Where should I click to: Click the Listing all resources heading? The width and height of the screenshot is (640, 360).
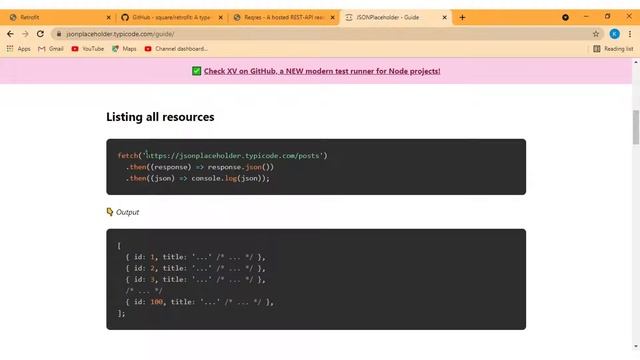tap(160, 117)
